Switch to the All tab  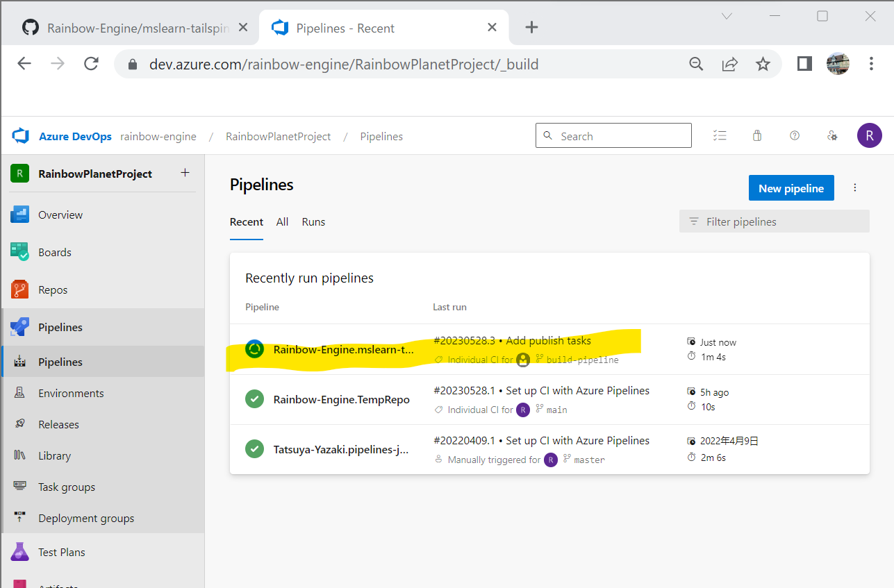click(x=282, y=222)
